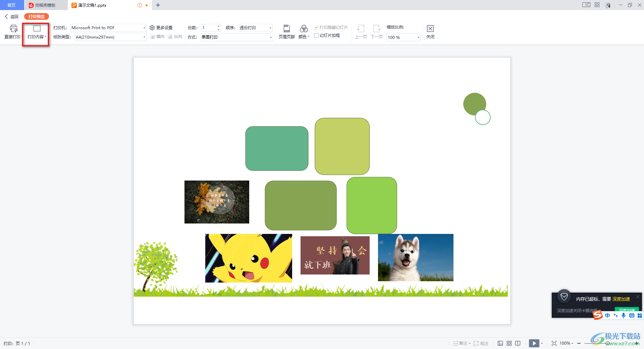Go to 下一页 next page
This screenshot has width=644, height=349.
point(377,32)
